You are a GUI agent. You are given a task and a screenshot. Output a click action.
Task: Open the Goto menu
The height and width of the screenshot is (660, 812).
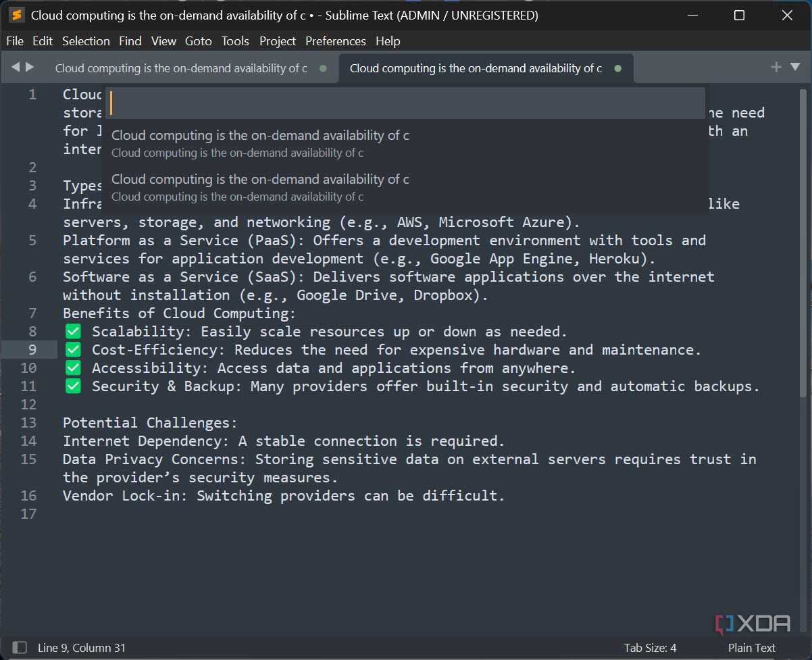(199, 41)
